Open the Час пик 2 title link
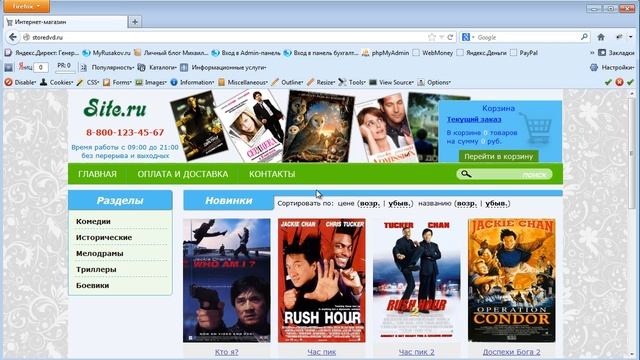This screenshot has height=360, width=640. pyautogui.click(x=416, y=352)
